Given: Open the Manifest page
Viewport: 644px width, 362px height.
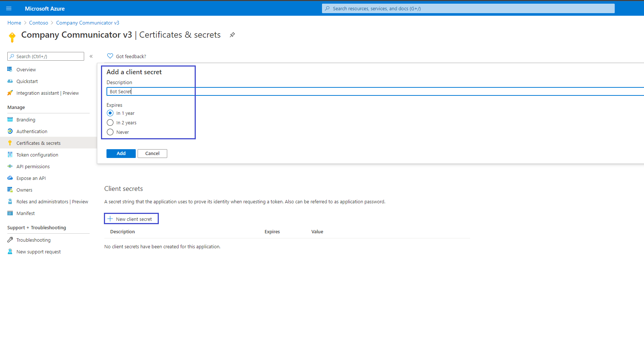Looking at the screenshot, I should [26, 213].
